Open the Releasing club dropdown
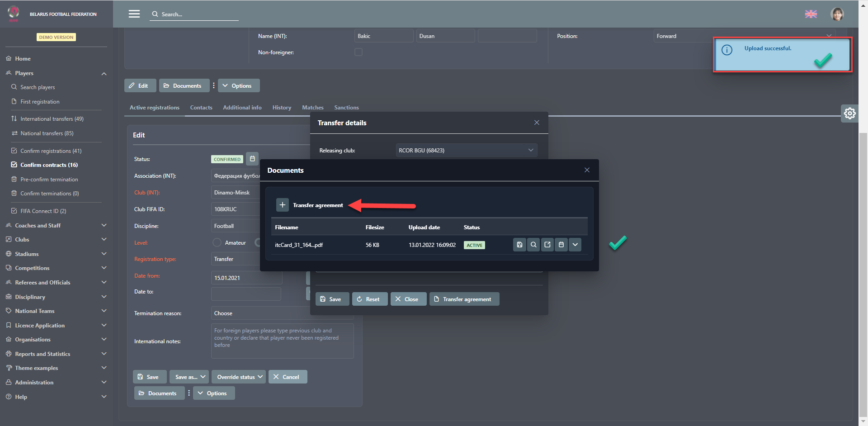The image size is (868, 426). (x=466, y=150)
